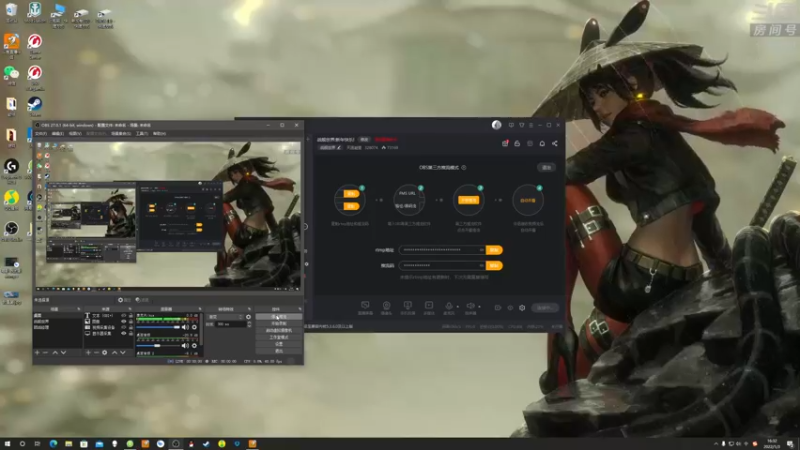The image size is (800, 450).
Task: Click the play-screen icon in streaming app's bottom toolbar
Action: pos(429,306)
